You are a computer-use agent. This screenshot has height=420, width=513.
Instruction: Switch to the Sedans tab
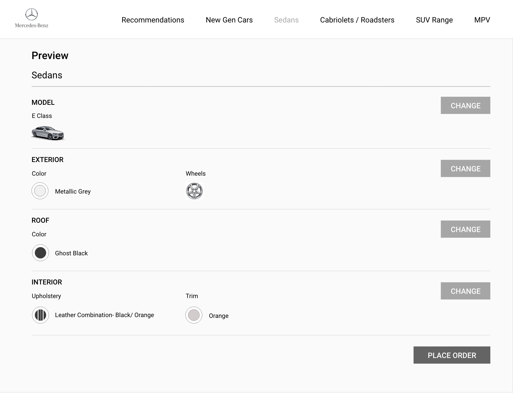pyautogui.click(x=286, y=20)
